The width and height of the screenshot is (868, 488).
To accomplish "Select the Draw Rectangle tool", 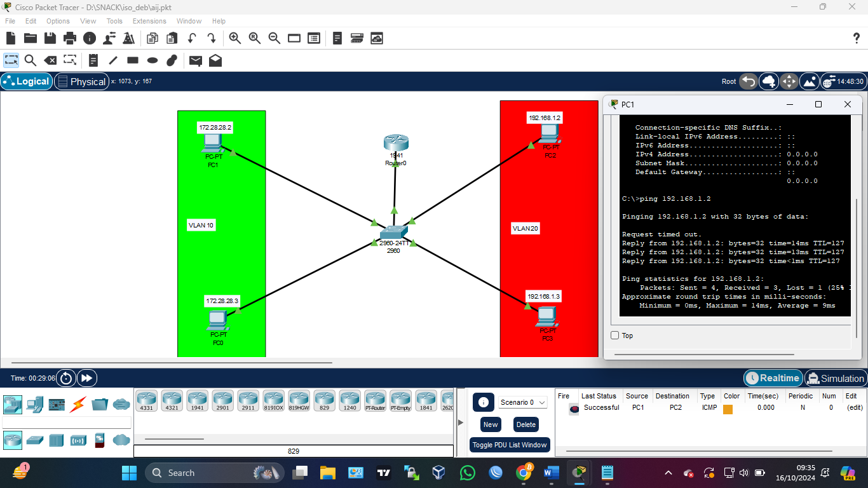I will tap(133, 60).
